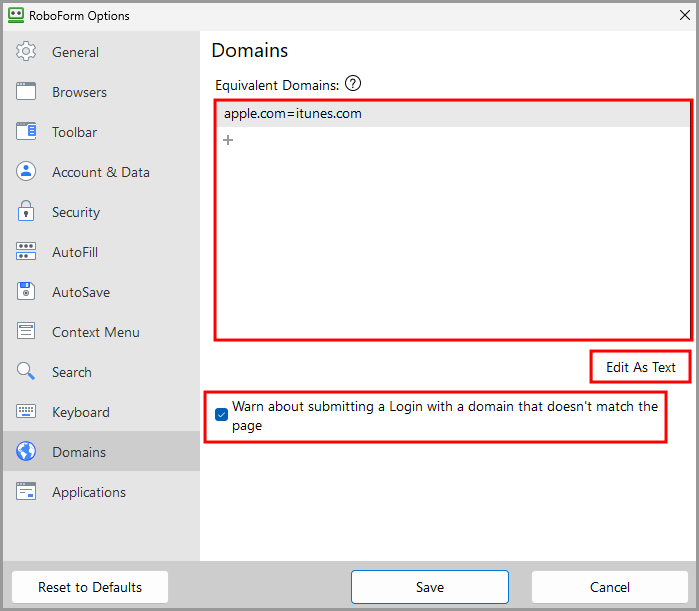
Task: Click the RoboForm logo in title bar
Action: tap(16, 15)
